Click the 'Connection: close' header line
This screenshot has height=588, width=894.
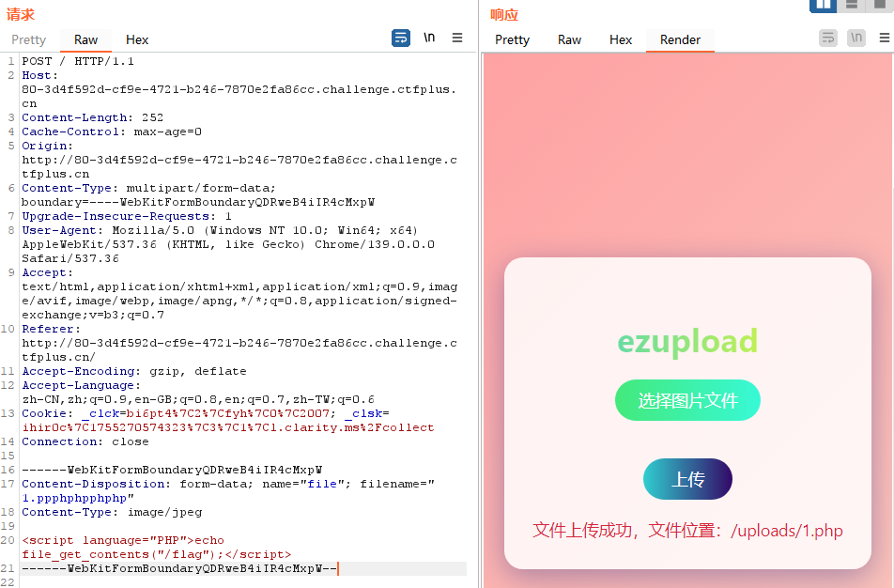click(85, 441)
